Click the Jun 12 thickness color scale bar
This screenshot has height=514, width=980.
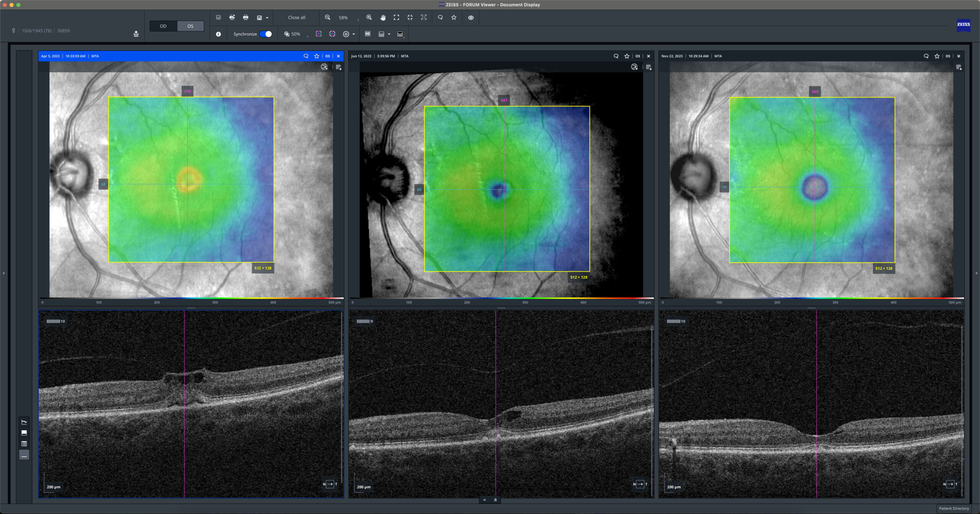(501, 298)
